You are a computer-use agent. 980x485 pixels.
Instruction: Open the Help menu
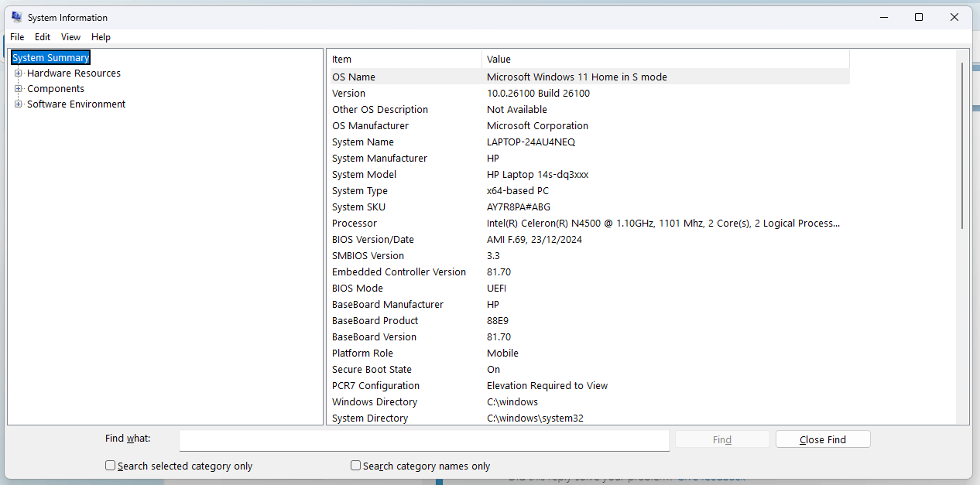pyautogui.click(x=101, y=36)
